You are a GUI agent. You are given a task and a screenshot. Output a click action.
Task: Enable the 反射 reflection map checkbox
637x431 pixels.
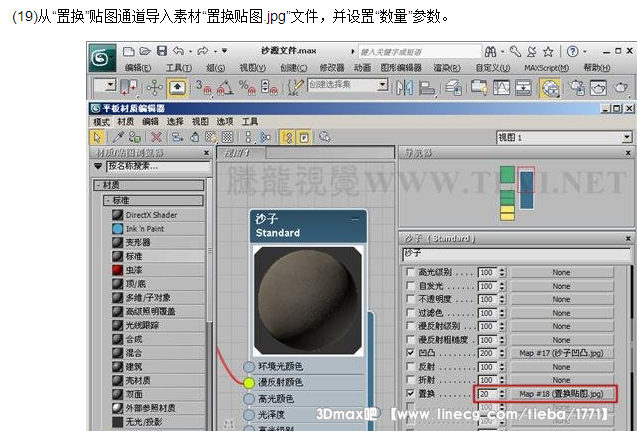coord(411,366)
